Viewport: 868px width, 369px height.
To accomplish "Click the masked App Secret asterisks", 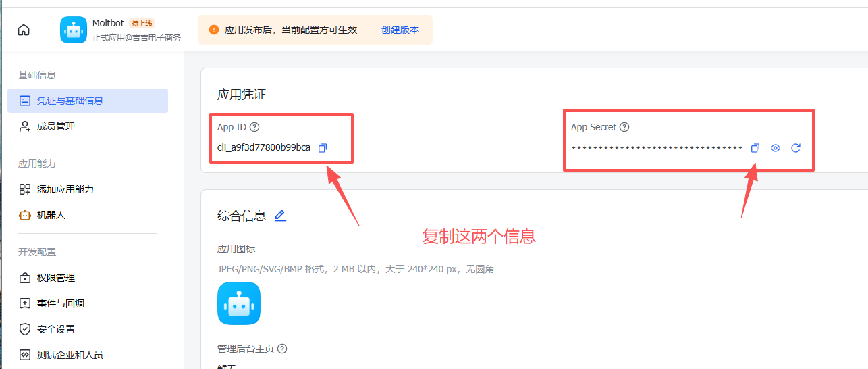I will pos(657,149).
